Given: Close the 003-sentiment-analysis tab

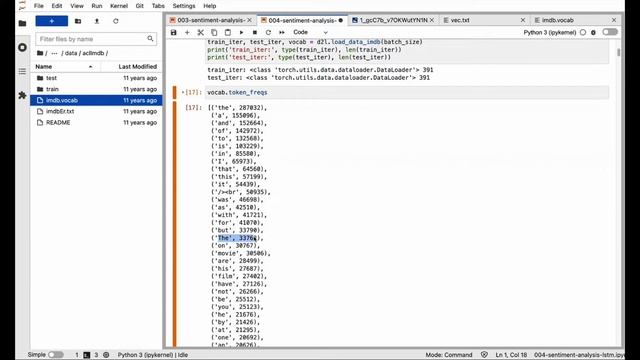Looking at the screenshot, I should [x=249, y=20].
